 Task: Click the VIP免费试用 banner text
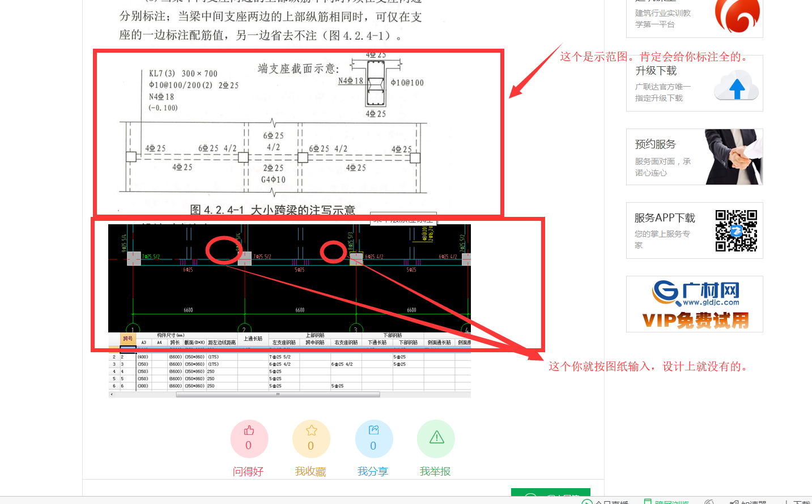(x=696, y=321)
